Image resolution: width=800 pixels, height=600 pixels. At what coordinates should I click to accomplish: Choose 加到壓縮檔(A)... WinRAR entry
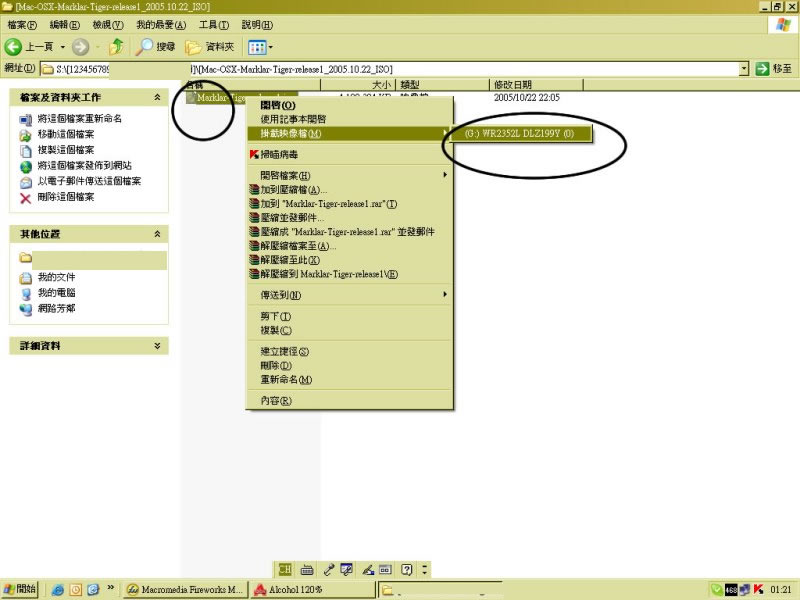coord(349,190)
